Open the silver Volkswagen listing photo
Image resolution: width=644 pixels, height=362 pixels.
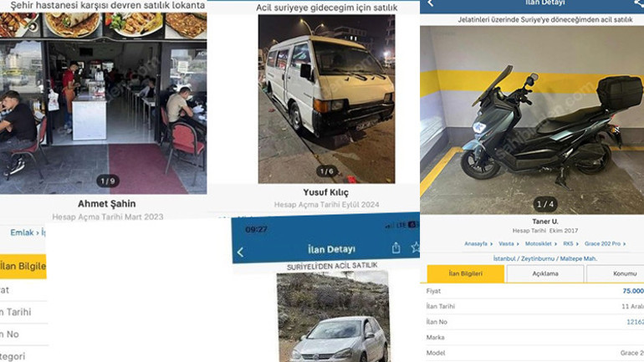[333, 317]
